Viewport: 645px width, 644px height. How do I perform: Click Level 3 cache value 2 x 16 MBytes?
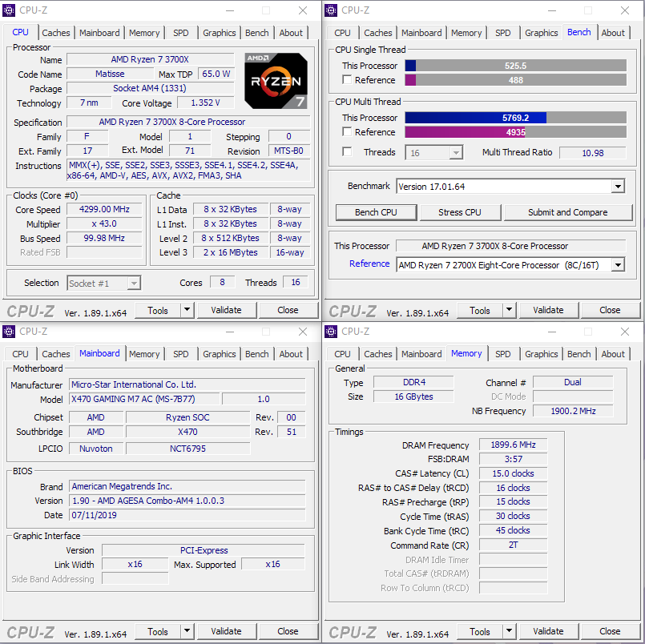(231, 252)
